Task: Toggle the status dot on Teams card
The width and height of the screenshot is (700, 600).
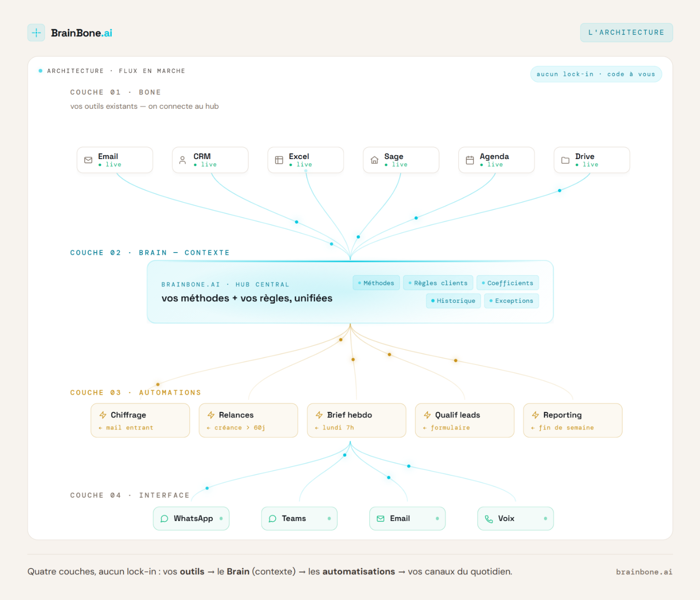Action: (329, 519)
